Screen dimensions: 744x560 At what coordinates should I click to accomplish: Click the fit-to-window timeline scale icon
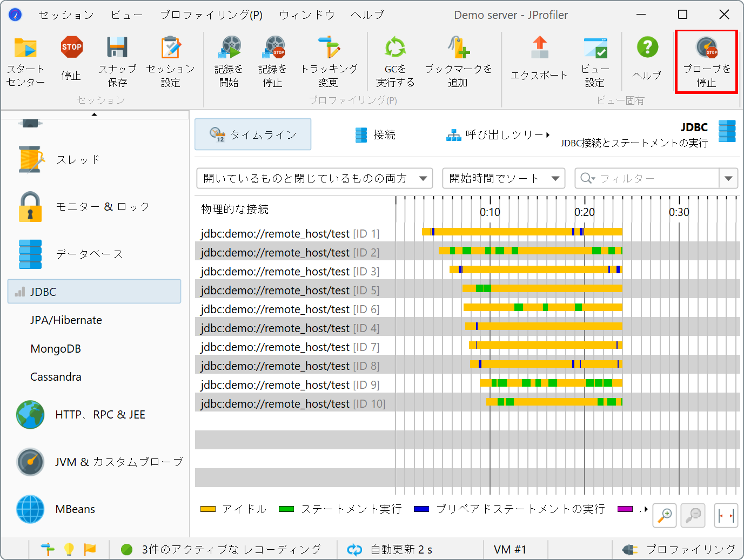(726, 515)
